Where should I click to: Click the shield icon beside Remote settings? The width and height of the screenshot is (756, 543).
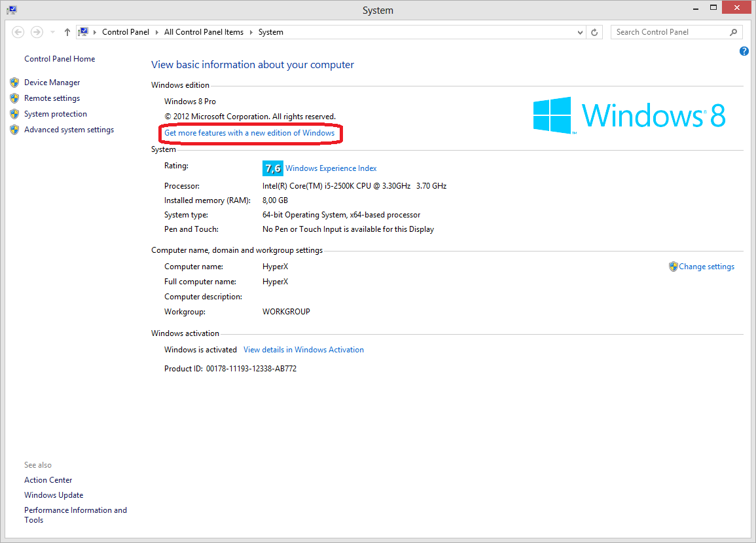click(x=14, y=98)
